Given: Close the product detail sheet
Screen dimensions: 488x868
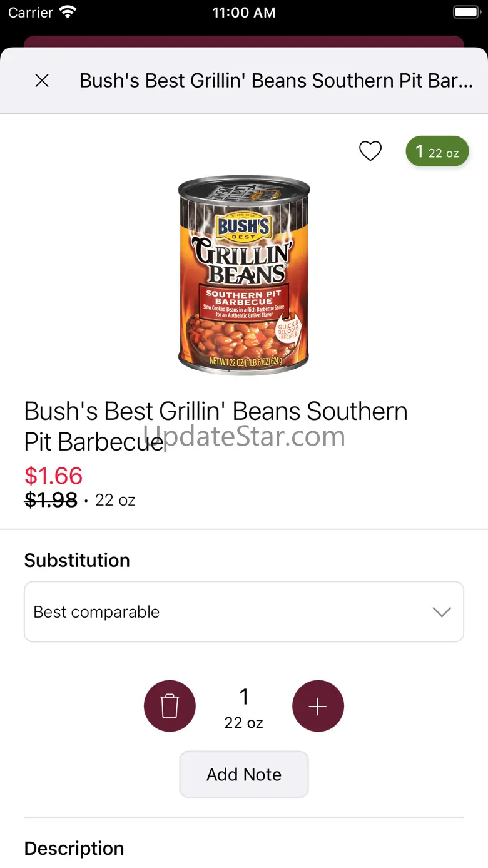Looking at the screenshot, I should 42,81.
